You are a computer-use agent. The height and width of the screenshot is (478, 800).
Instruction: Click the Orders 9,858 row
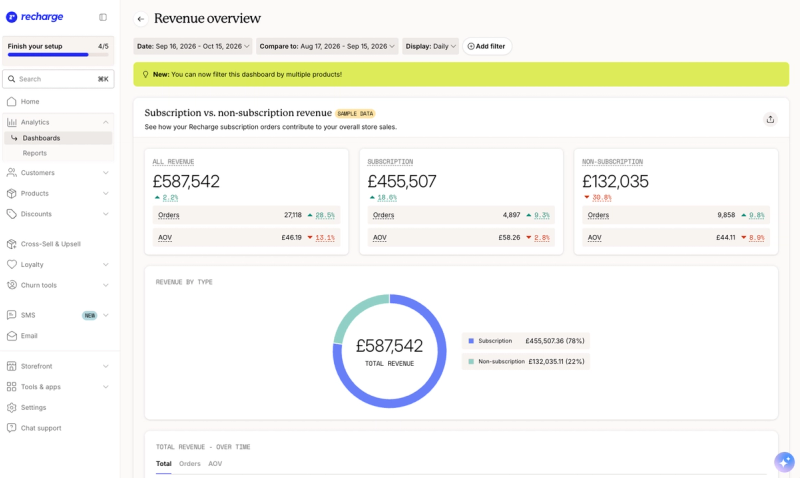[x=676, y=215]
